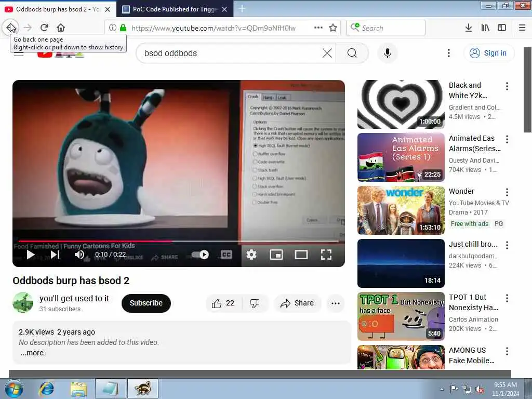
Task: Open page actions three-dot menu in address bar
Action: click(x=318, y=28)
